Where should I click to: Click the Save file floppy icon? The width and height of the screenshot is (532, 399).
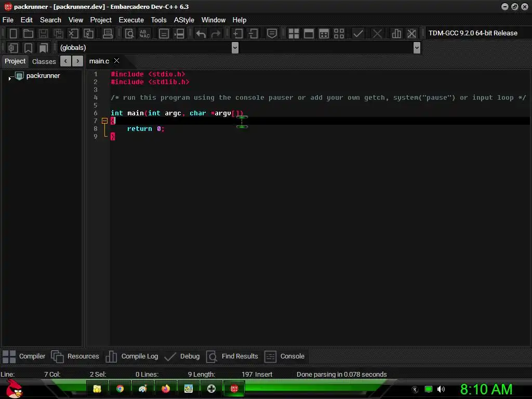click(43, 33)
